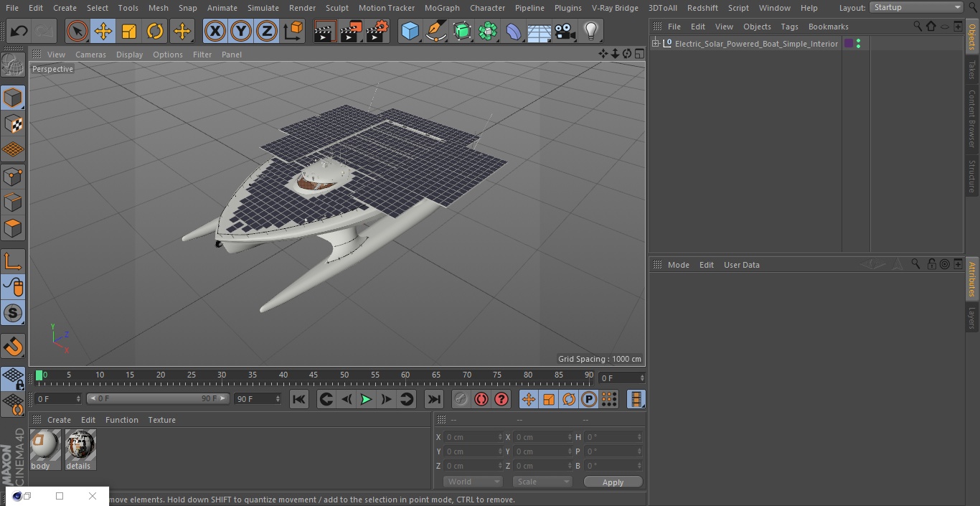Activate the Move tool
Viewport: 980px width, 506px height.
103,31
